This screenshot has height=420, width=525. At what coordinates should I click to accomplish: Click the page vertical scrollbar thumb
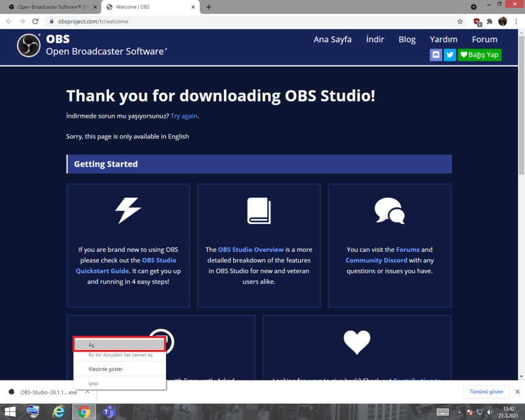pos(521,106)
